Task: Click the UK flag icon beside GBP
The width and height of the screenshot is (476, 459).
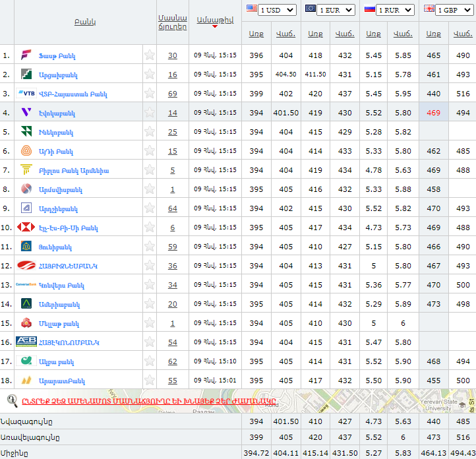Action: point(429,9)
